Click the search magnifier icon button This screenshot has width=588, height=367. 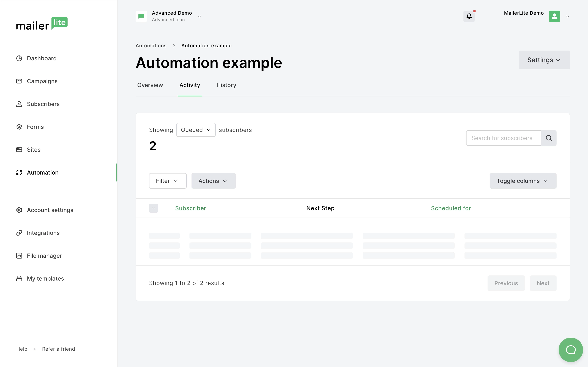pyautogui.click(x=549, y=138)
